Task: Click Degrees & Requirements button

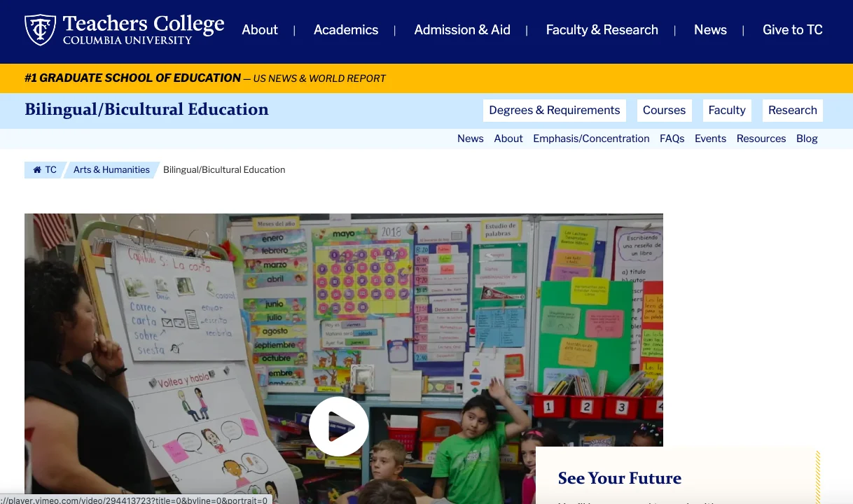Action: click(555, 111)
